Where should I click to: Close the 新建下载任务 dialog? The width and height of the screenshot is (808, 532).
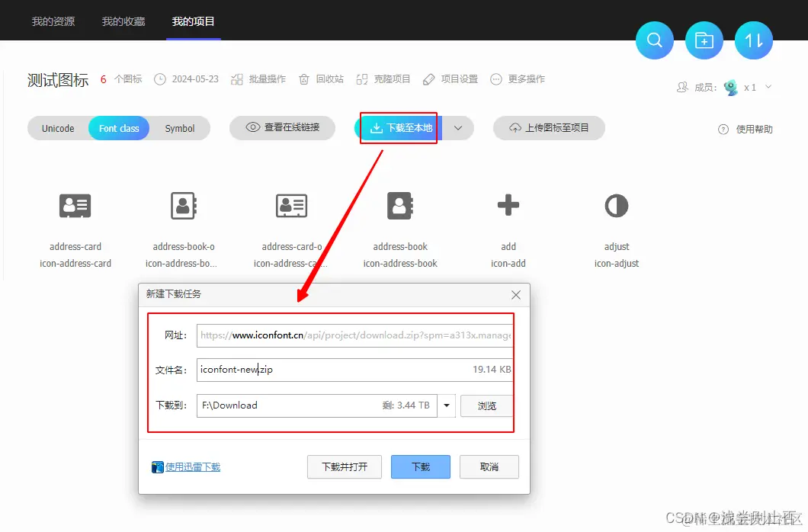pyautogui.click(x=516, y=295)
